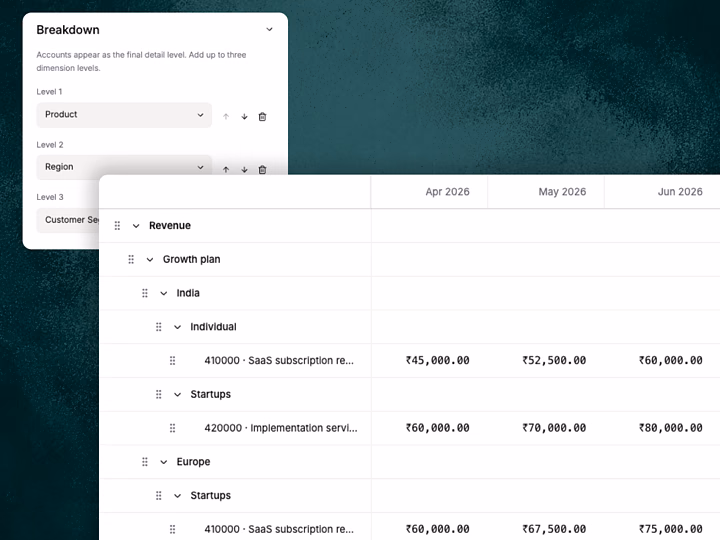Click the ₹80,000.00 cell

[x=670, y=428]
